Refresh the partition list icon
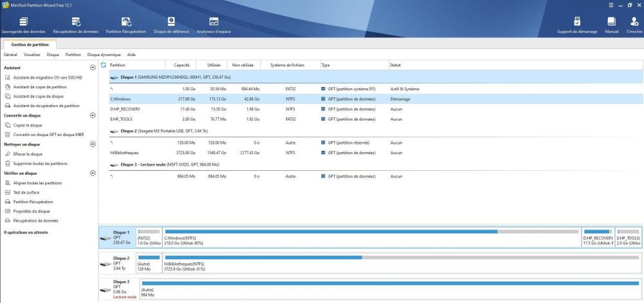The image size is (644, 303). click(103, 65)
